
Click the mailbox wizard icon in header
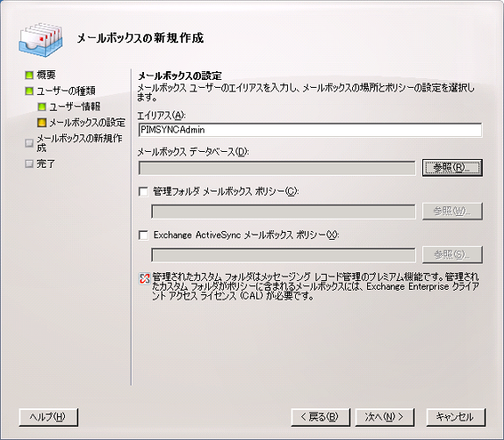[x=40, y=40]
